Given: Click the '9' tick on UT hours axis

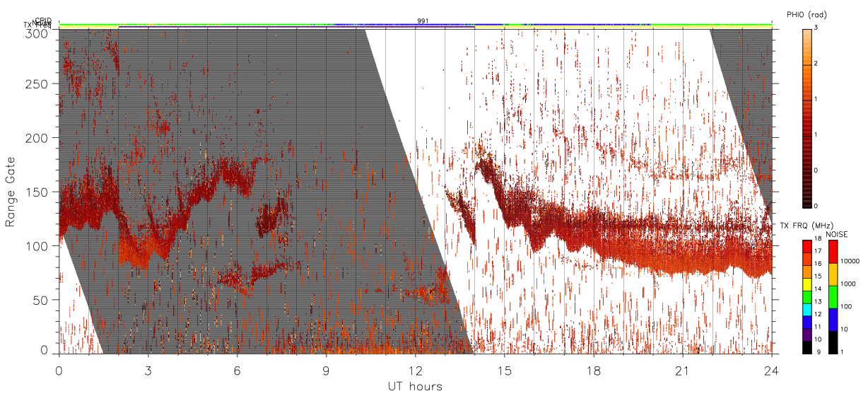Looking at the screenshot, I should (x=327, y=371).
